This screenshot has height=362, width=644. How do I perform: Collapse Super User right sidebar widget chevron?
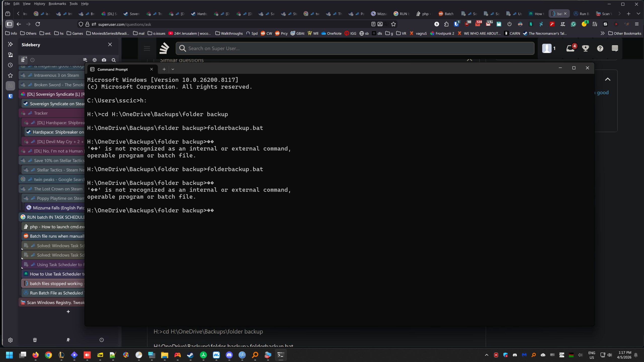[608, 79]
